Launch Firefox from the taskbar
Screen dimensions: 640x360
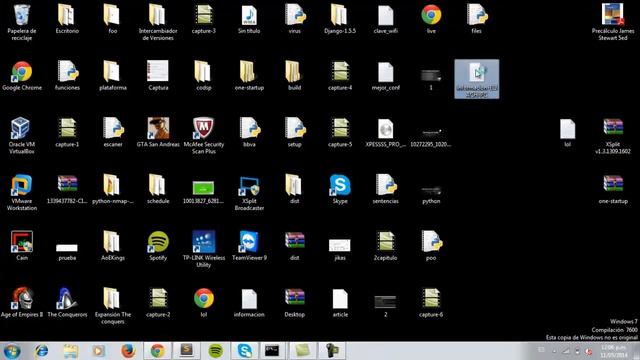(x=128, y=351)
